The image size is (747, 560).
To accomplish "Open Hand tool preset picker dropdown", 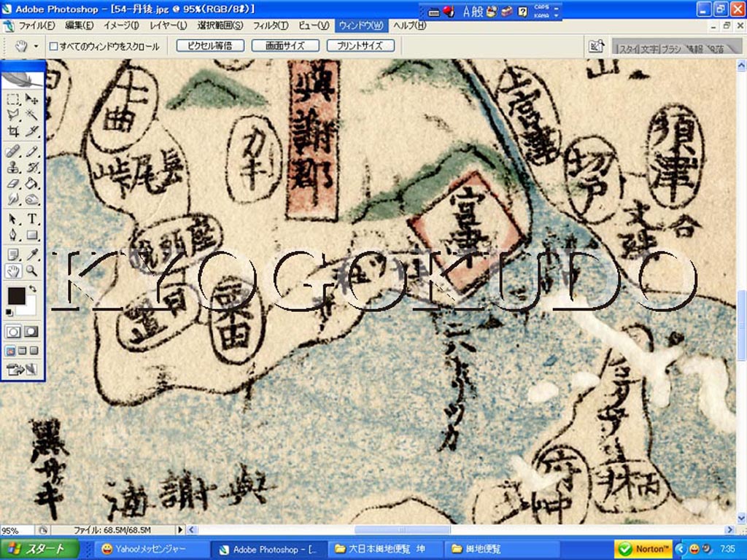I will (x=36, y=46).
